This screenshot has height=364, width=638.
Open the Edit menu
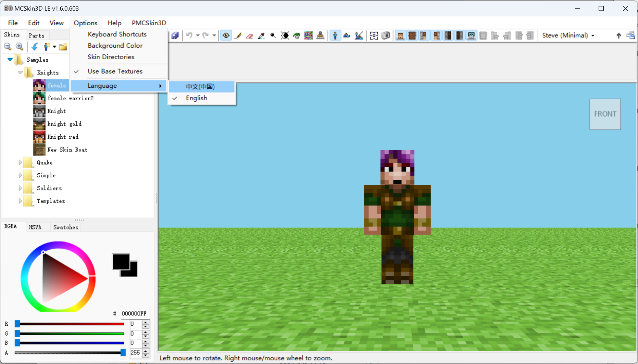(x=34, y=23)
